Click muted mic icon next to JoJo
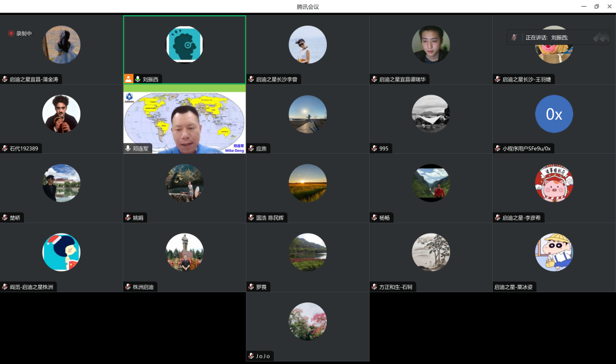This screenshot has width=616, height=364. coord(251,356)
